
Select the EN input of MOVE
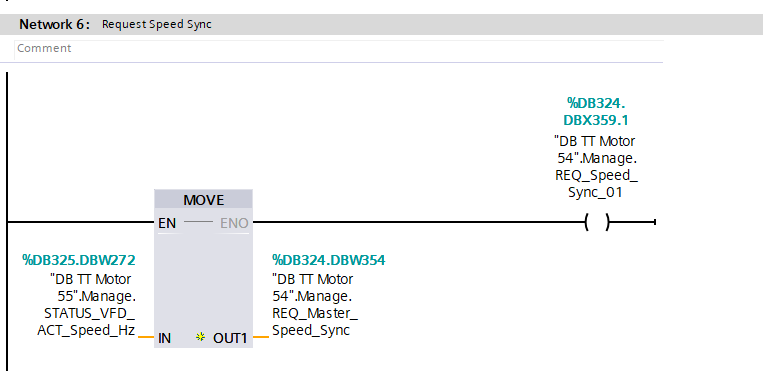(x=167, y=223)
